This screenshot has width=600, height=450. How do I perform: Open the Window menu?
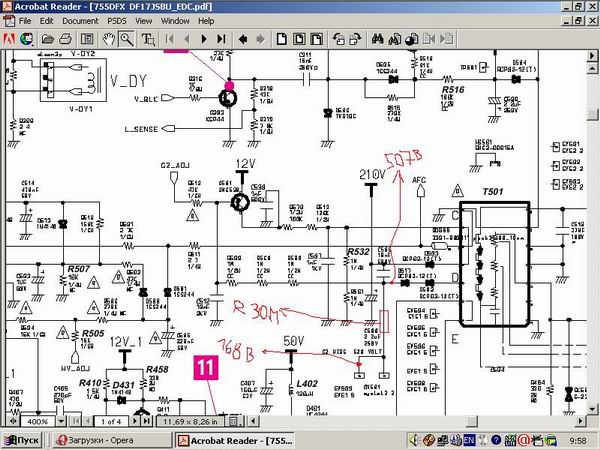coord(175,21)
